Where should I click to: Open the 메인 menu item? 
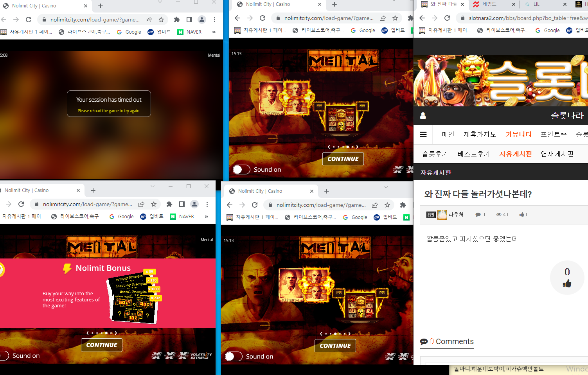click(448, 135)
